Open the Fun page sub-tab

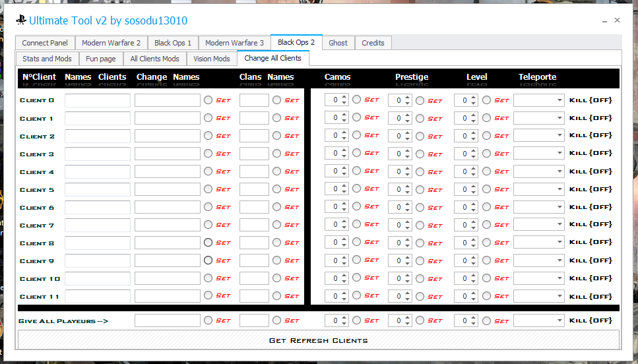pos(100,59)
